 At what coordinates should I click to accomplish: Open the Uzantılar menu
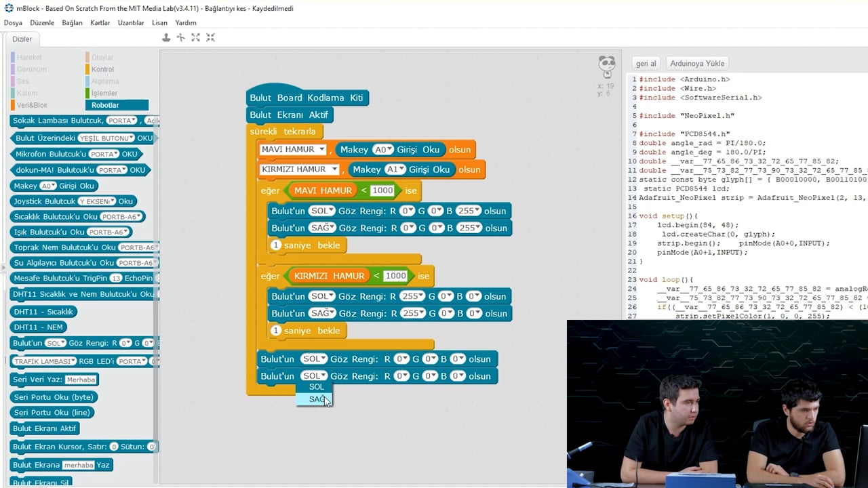click(131, 22)
